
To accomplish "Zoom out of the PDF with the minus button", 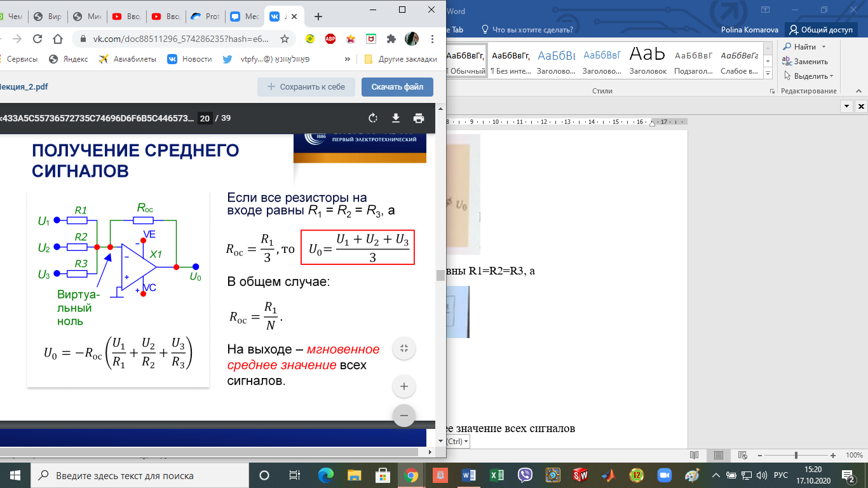I will click(403, 416).
